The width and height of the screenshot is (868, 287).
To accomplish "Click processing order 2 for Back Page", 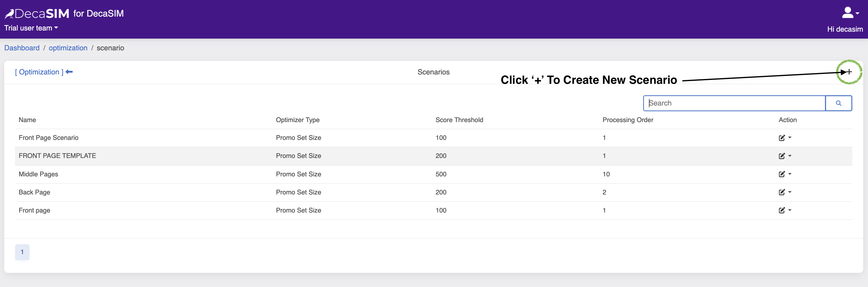I will click(x=604, y=192).
